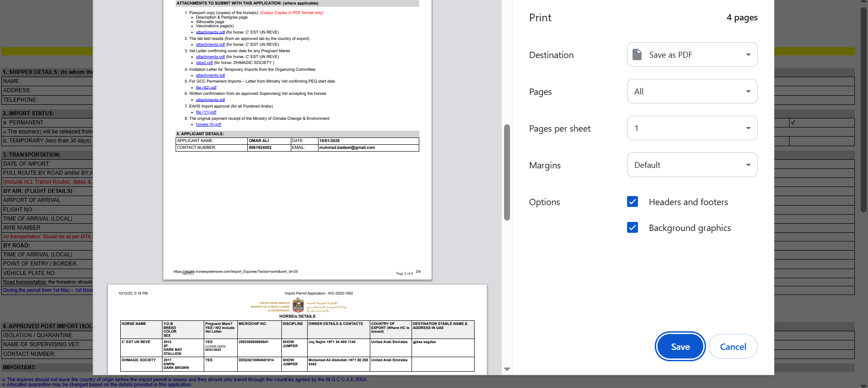Screen dimensions: 868x388
Task: Open the Margins dropdown set to Default
Action: pos(692,165)
